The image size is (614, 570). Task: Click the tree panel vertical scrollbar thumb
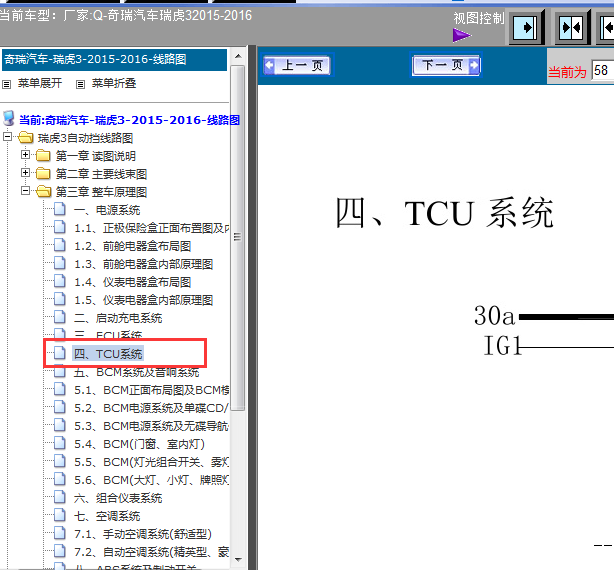(238, 238)
